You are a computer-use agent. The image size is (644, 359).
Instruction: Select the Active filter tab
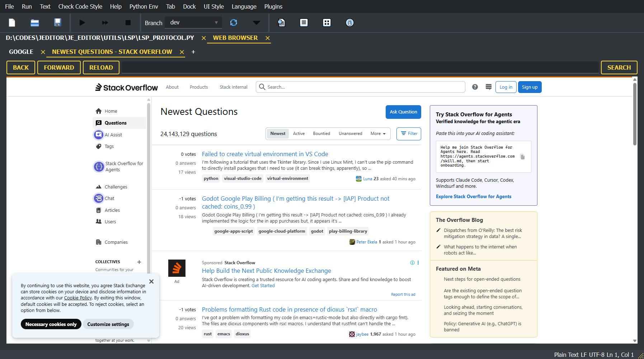(299, 134)
